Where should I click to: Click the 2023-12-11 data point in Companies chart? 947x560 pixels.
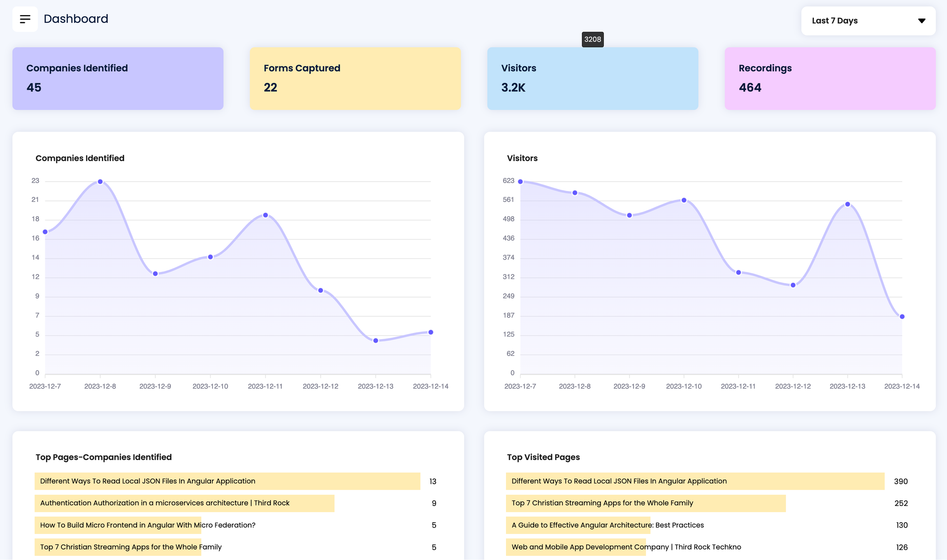pos(265,215)
